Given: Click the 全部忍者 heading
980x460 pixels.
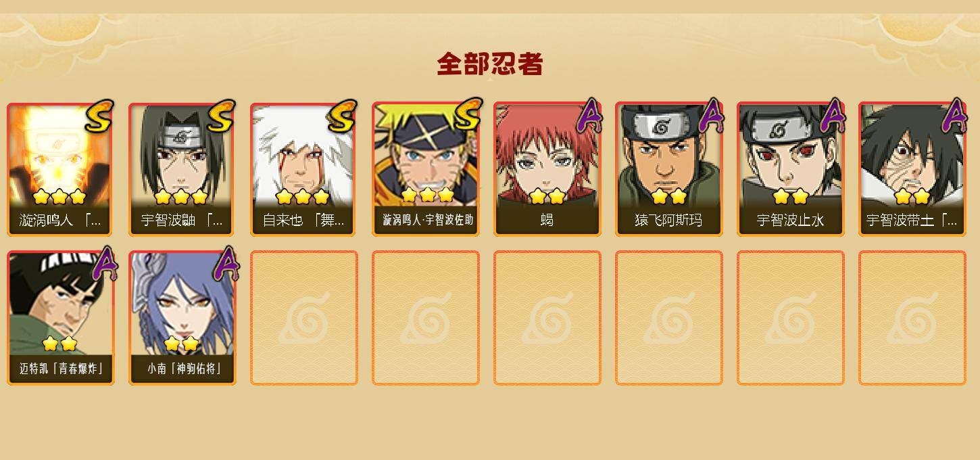Looking at the screenshot, I should pos(490,64).
